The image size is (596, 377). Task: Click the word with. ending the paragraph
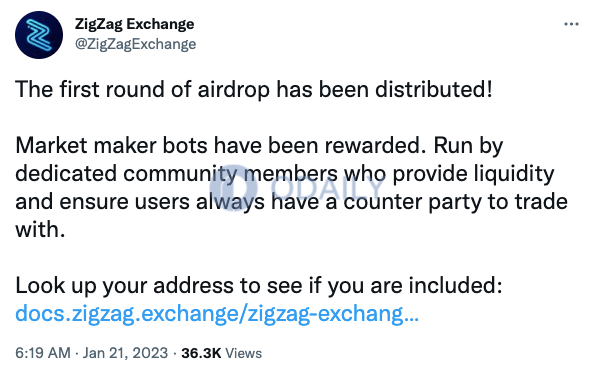click(x=40, y=230)
